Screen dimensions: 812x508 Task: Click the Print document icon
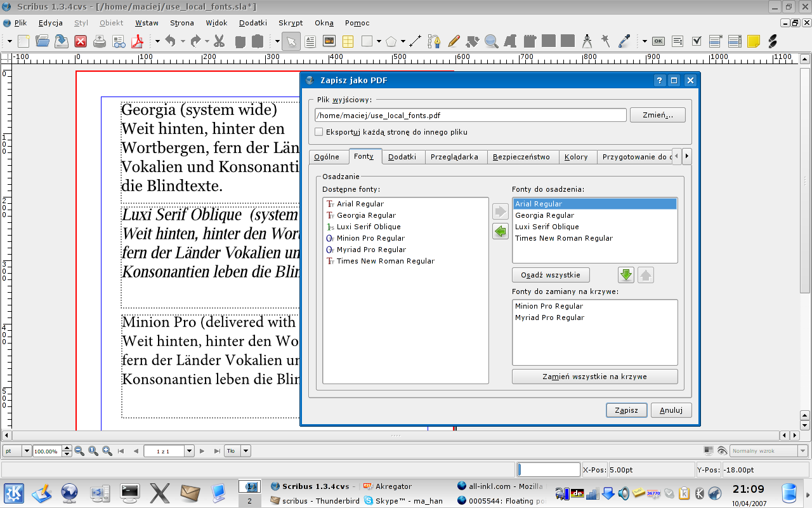[x=100, y=42]
